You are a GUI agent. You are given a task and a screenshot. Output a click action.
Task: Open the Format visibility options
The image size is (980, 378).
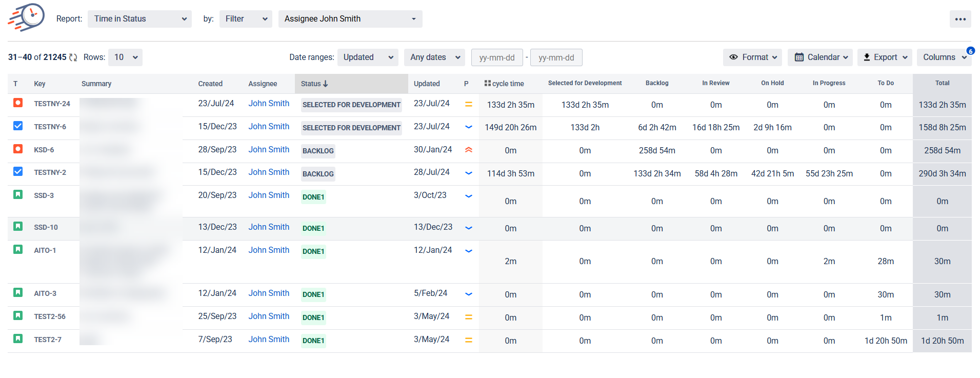tap(752, 57)
